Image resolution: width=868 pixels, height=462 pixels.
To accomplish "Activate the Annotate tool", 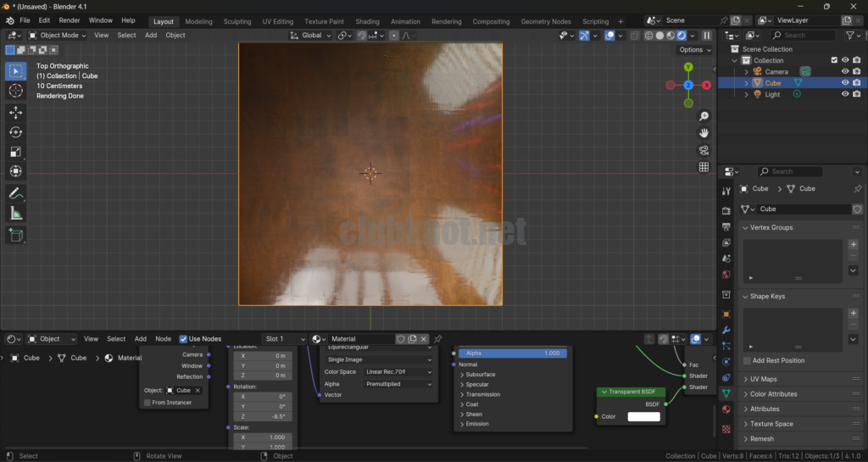I will click(x=16, y=194).
